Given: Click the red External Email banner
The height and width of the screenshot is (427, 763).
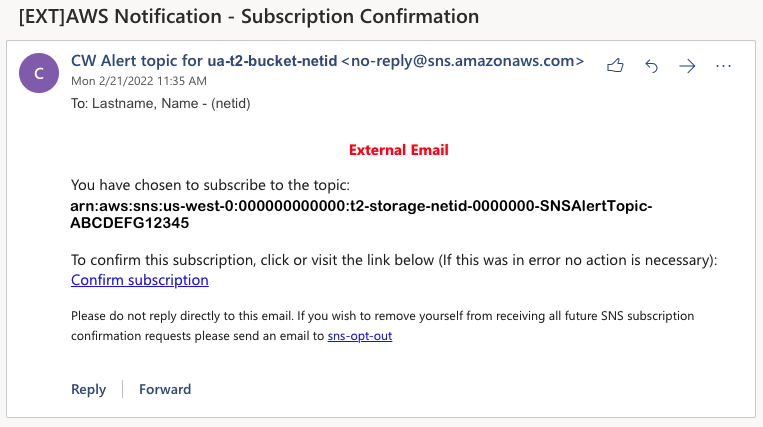Looking at the screenshot, I should point(399,150).
